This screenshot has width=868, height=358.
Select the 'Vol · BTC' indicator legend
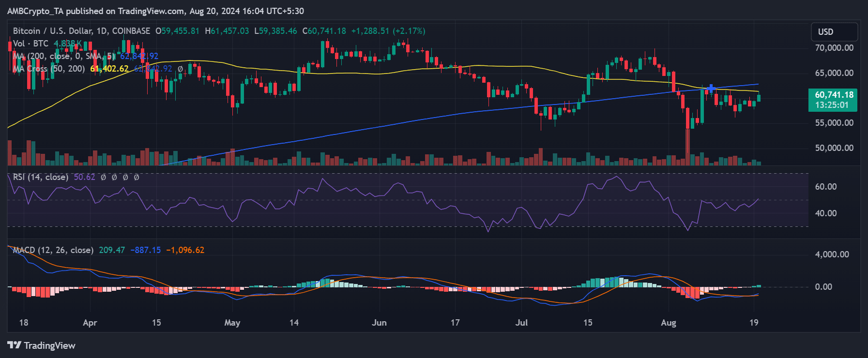[x=30, y=44]
